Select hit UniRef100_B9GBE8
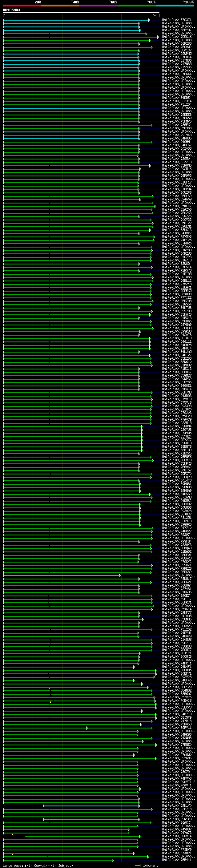Image resolution: width=197 pixels, height=868 pixels. coord(177,443)
